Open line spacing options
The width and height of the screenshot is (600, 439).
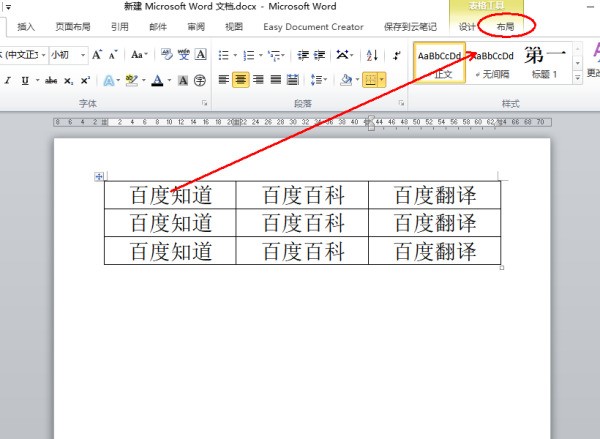pos(318,80)
